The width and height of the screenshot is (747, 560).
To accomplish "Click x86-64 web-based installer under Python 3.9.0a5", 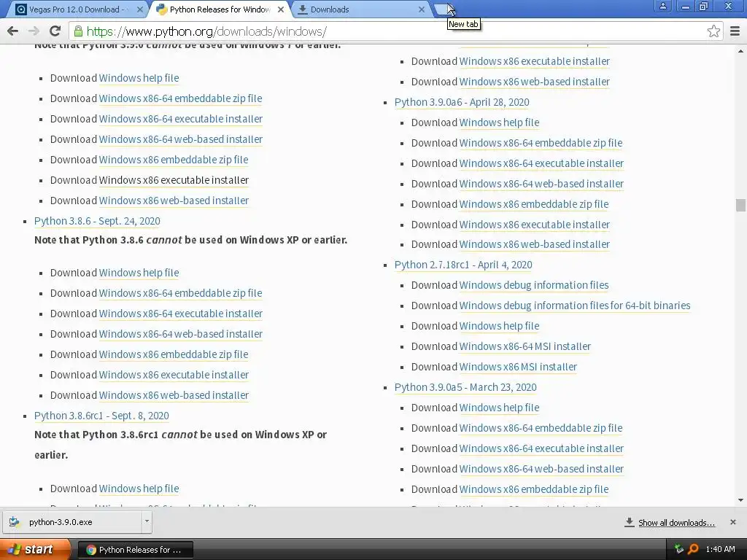I will [542, 470].
